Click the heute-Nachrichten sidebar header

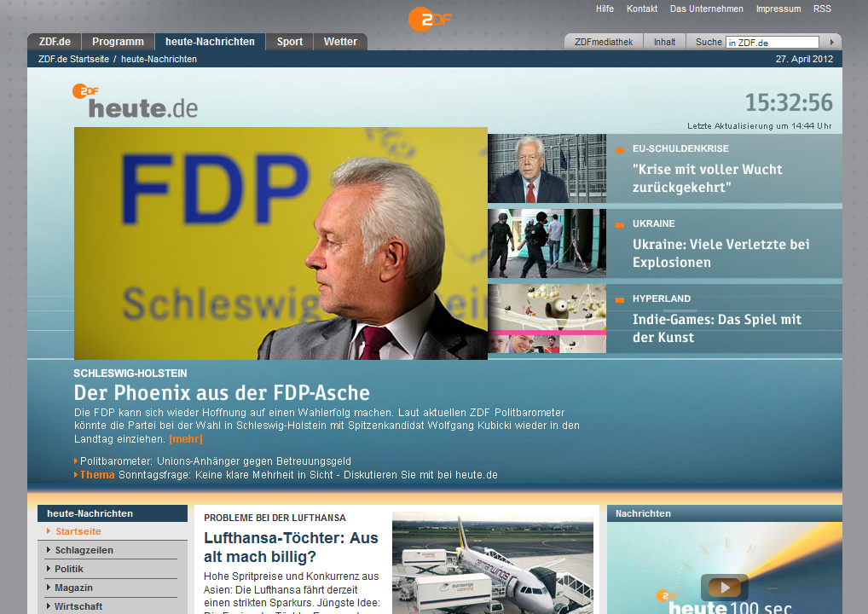click(x=113, y=513)
